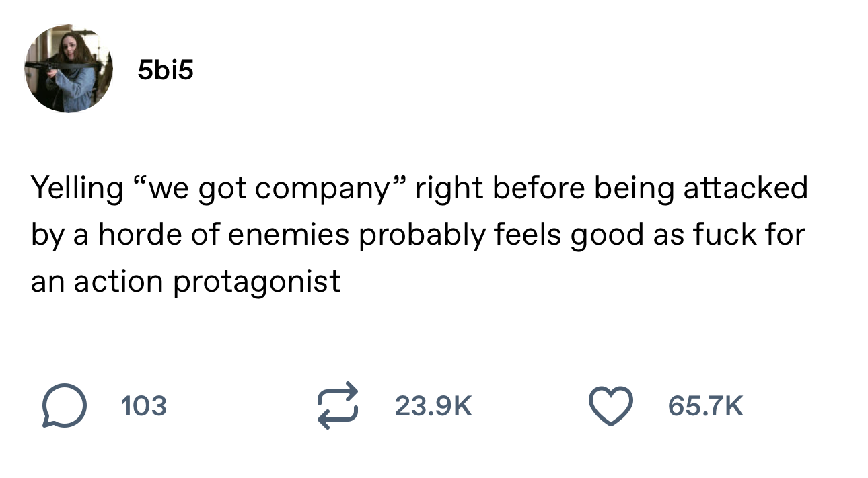The image size is (868, 478).
Task: Click the 23.9K reblogs count
Action: click(433, 405)
